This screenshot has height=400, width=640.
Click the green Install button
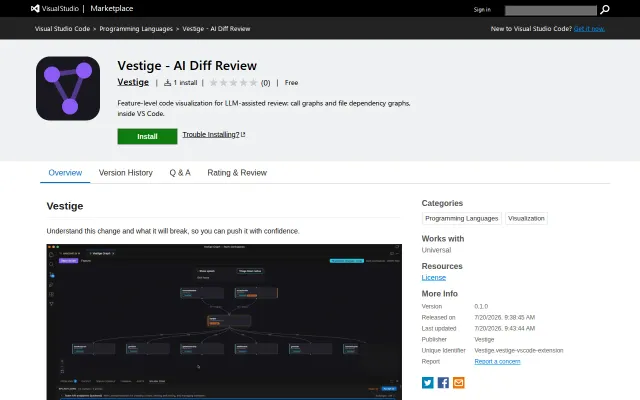click(x=147, y=136)
